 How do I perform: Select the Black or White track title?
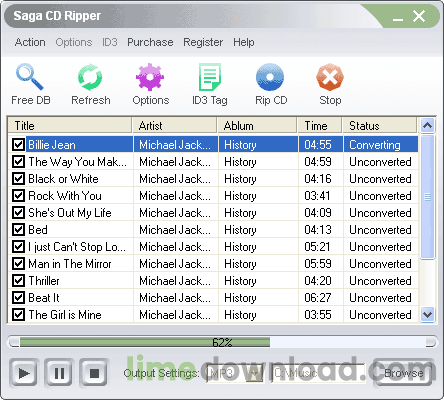coord(63,179)
